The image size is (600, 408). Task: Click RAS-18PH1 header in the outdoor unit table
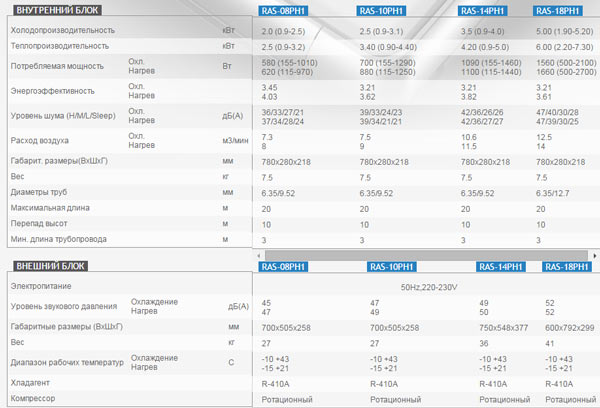pyautogui.click(x=567, y=266)
